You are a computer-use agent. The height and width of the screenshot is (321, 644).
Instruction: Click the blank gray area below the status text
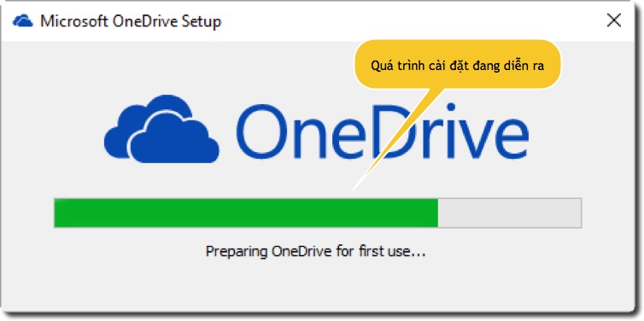(x=320, y=288)
